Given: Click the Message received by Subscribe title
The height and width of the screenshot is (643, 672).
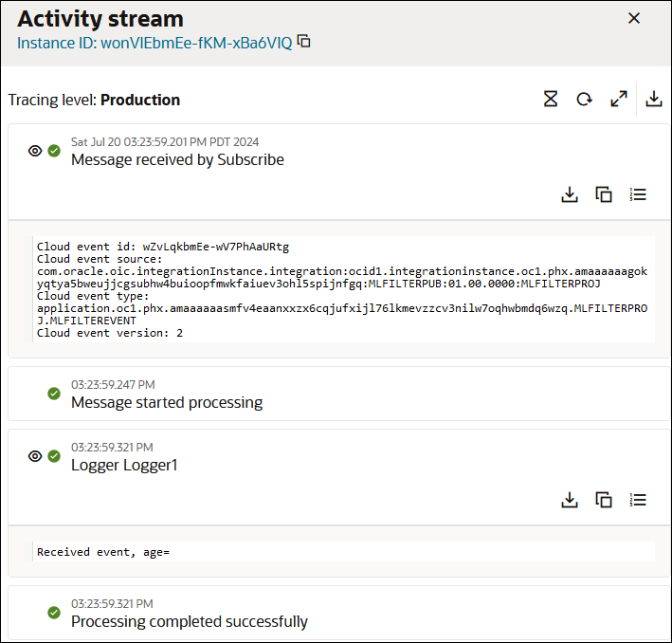Looking at the screenshot, I should tap(177, 159).
